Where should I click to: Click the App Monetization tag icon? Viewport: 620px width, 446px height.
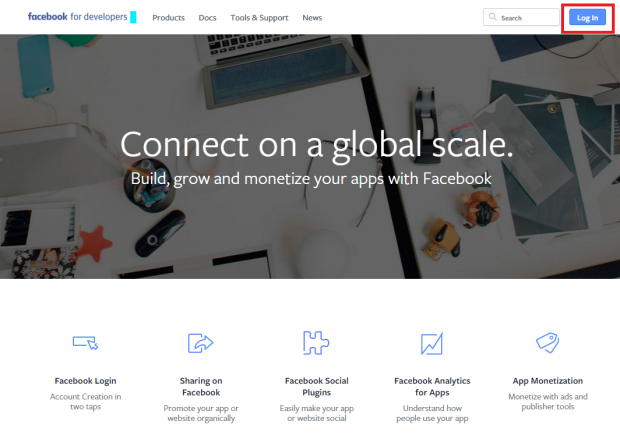[548, 342]
